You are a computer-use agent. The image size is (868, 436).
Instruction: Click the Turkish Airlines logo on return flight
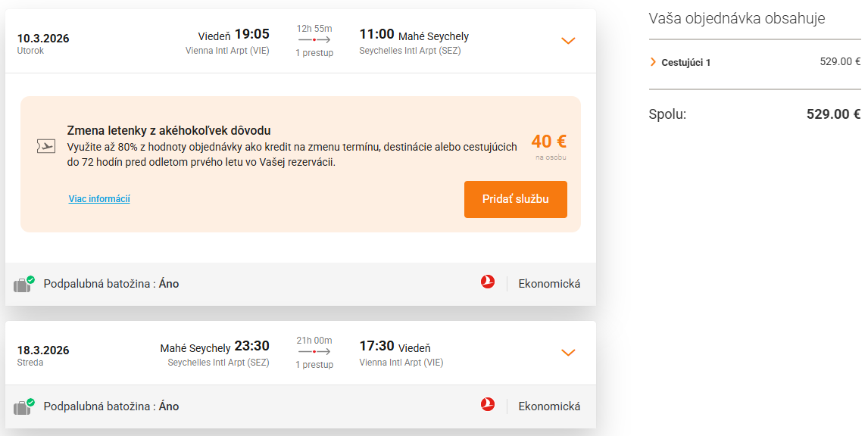(x=488, y=406)
